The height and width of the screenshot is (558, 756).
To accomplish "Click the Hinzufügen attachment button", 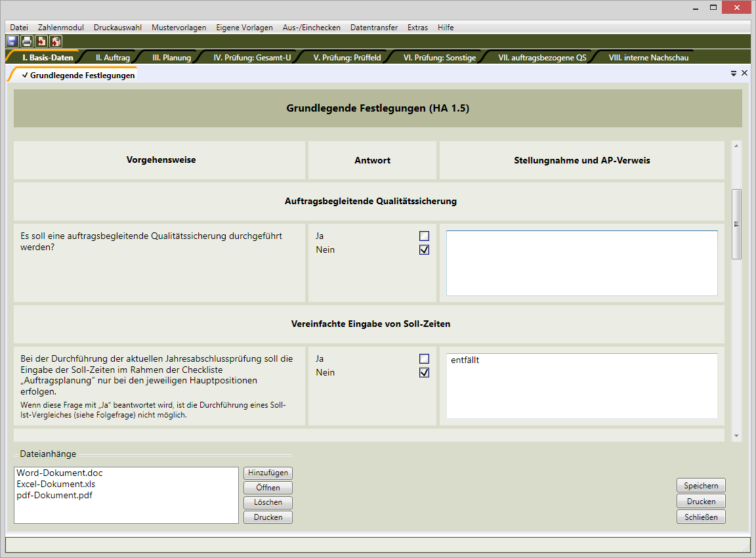I will pos(268,473).
